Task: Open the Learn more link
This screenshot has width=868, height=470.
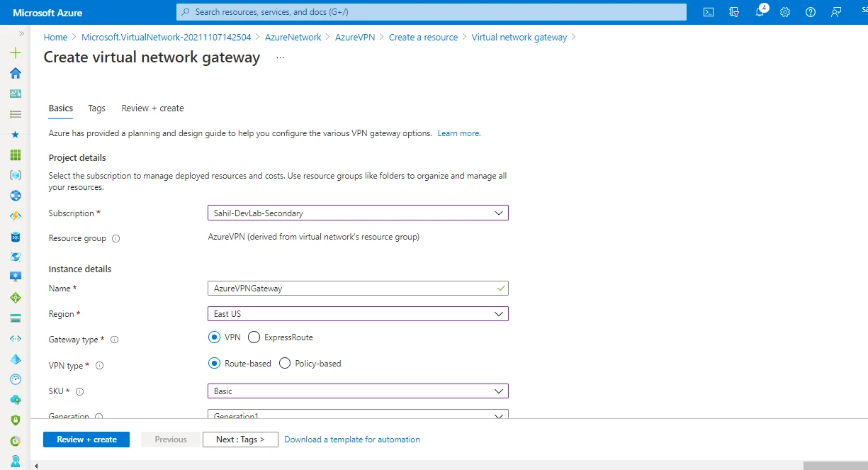Action: point(458,133)
